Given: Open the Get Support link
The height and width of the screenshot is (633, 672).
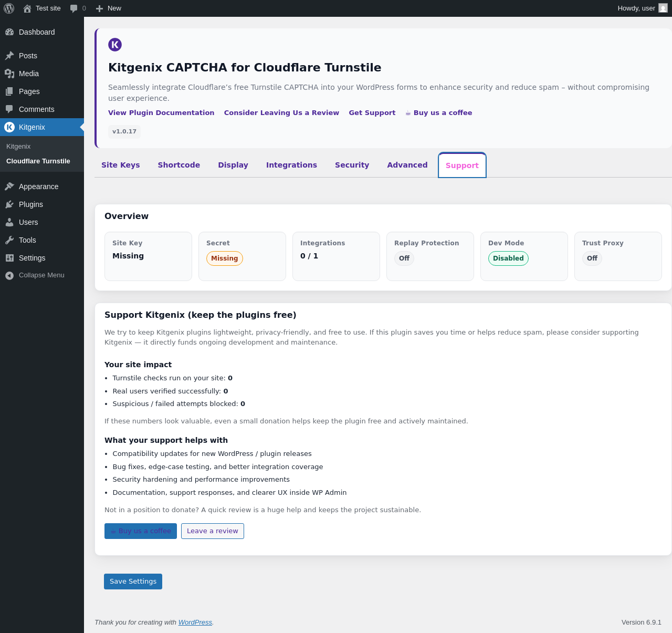Looking at the screenshot, I should click(x=372, y=113).
